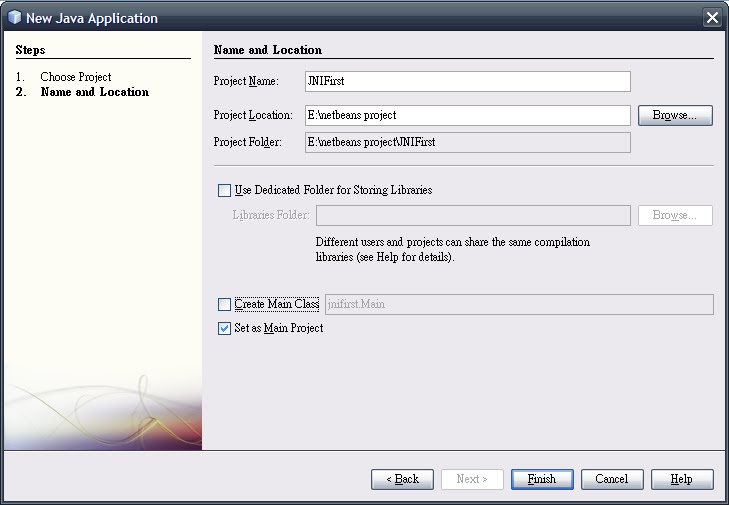
Task: Click the text about sharing compilation libraries
Action: [x=453, y=249]
